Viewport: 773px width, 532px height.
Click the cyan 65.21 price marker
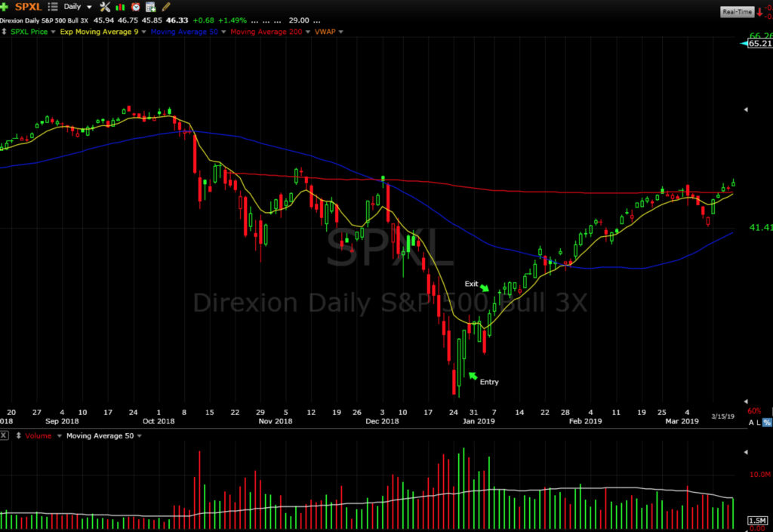click(756, 43)
